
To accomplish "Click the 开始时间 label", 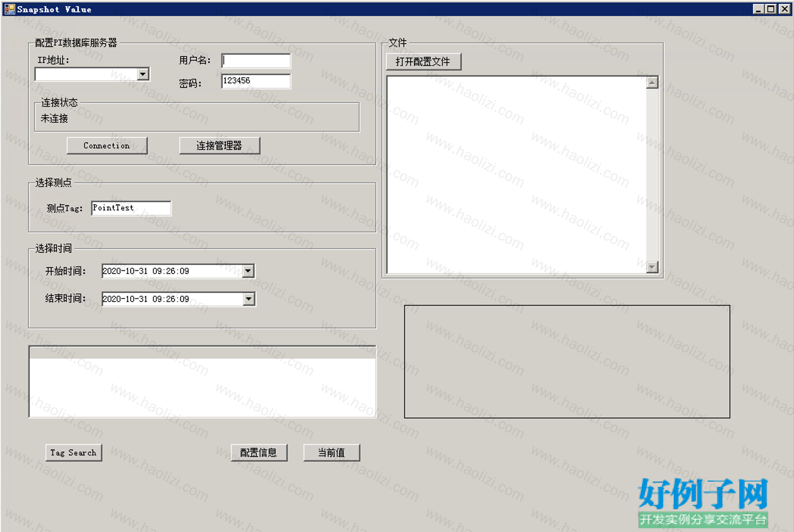I will point(65,271).
